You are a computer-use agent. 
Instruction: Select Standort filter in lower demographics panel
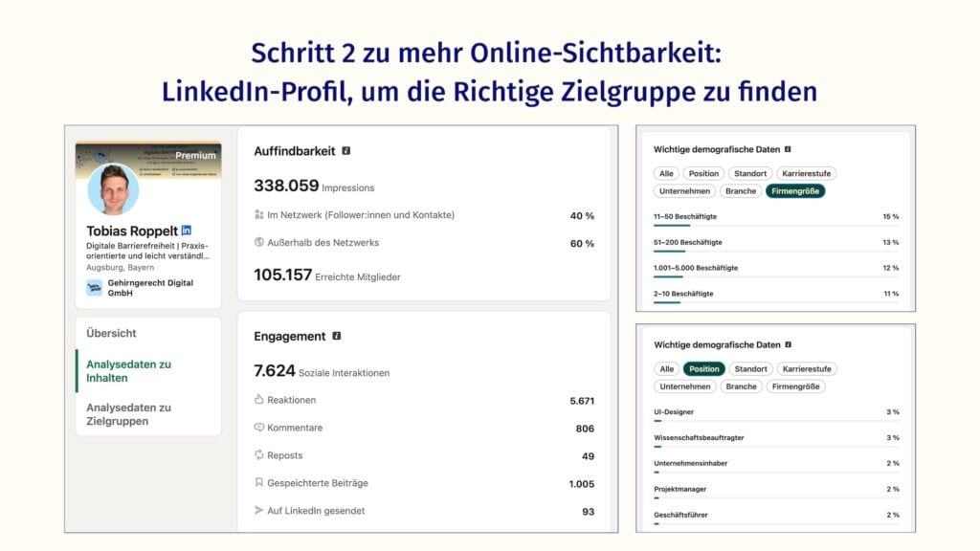(x=750, y=369)
